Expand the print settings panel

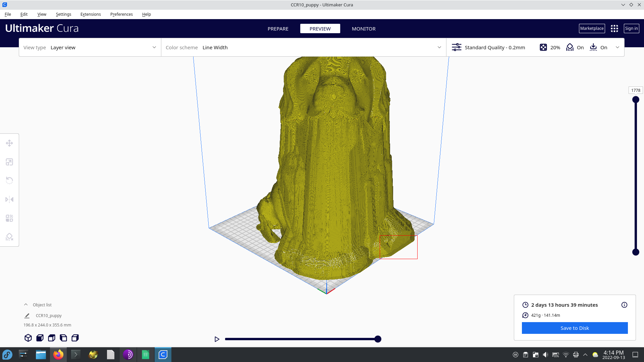[x=618, y=47]
